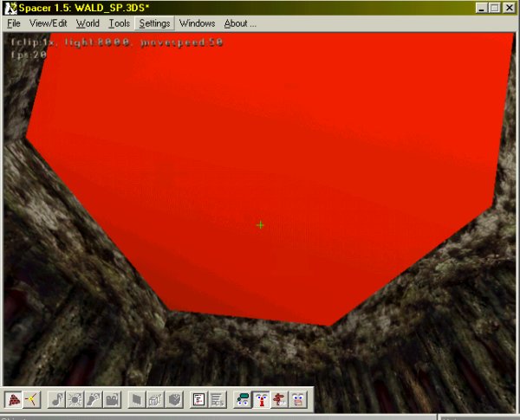Click the green-screen face icon
Viewport: 520px width, 420px height.
[242, 399]
